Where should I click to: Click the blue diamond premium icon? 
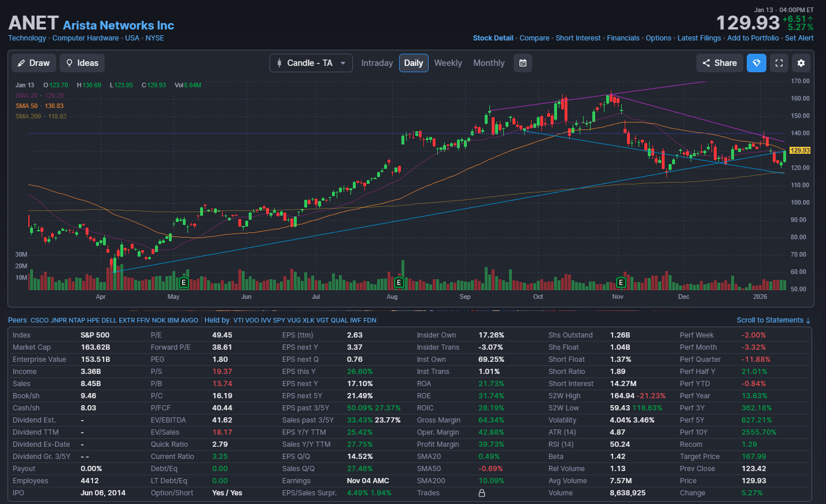tap(757, 63)
